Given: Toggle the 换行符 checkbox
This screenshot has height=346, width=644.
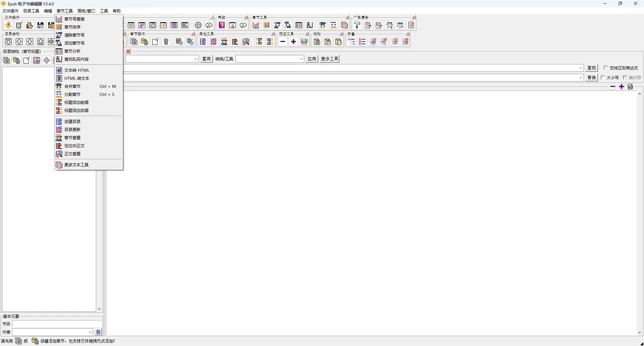Looking at the screenshot, I should [625, 77].
